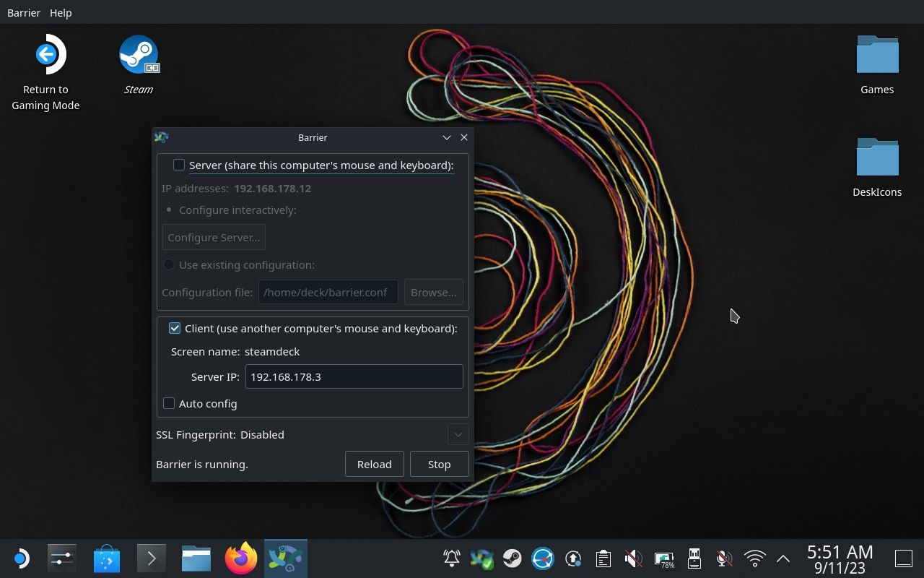Image resolution: width=924 pixels, height=578 pixels.
Task: Enable Auto config for the client
Action: pyautogui.click(x=169, y=403)
